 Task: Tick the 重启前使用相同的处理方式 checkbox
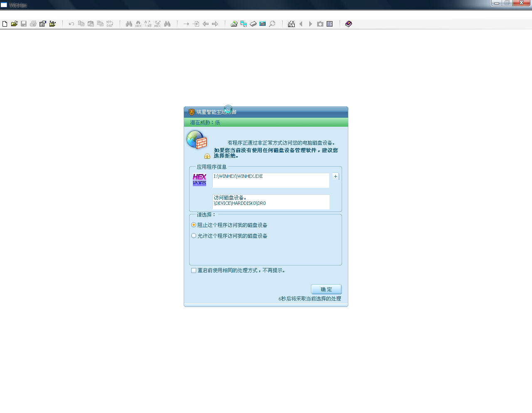pos(194,270)
